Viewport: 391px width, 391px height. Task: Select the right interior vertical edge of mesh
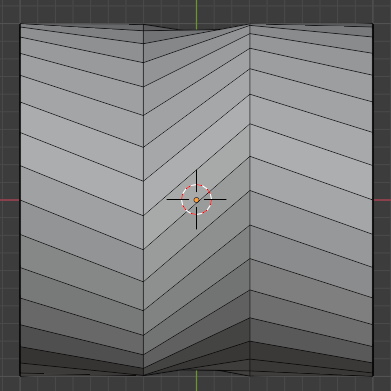point(250,200)
